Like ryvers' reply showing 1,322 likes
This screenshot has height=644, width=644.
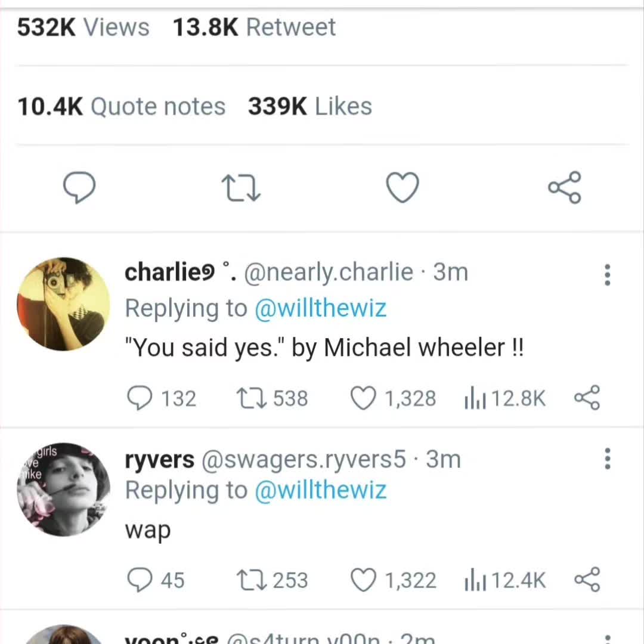coord(392,580)
